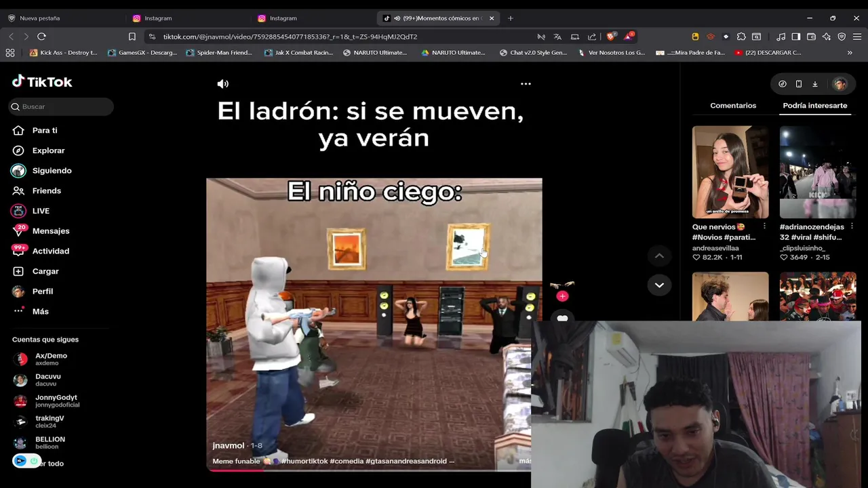Click the TikTok coins icon in top pill

click(783, 84)
